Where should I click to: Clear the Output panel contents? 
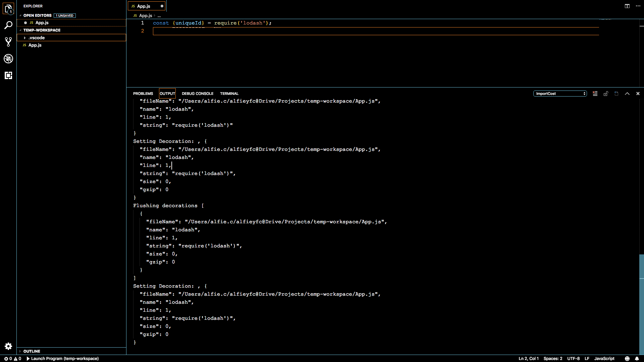click(595, 94)
